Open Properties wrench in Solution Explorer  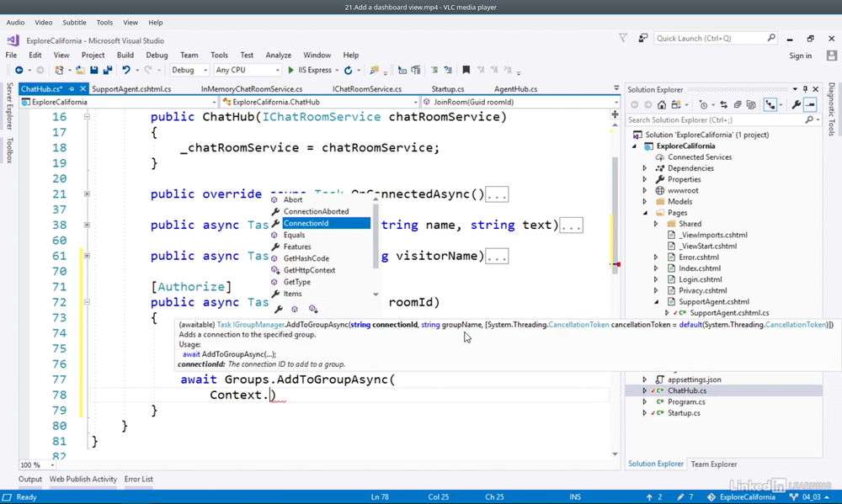pos(796,104)
